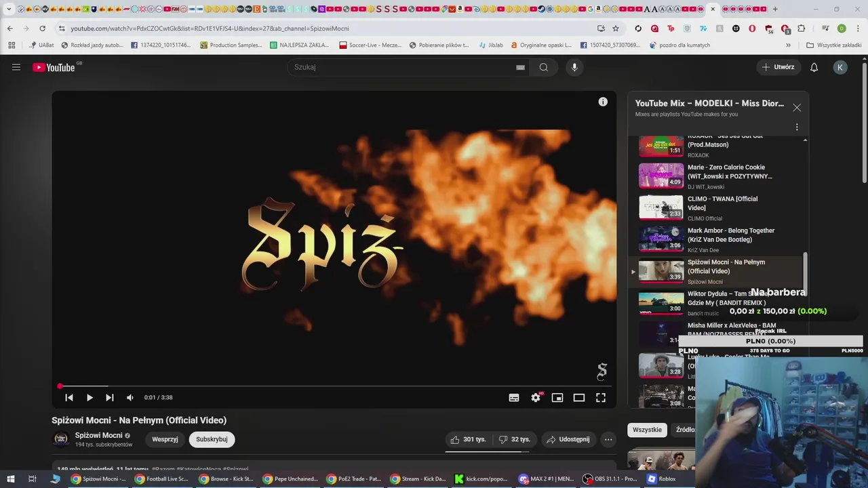Open player settings gear
Viewport: 868px width, 488px height.
[536, 398]
